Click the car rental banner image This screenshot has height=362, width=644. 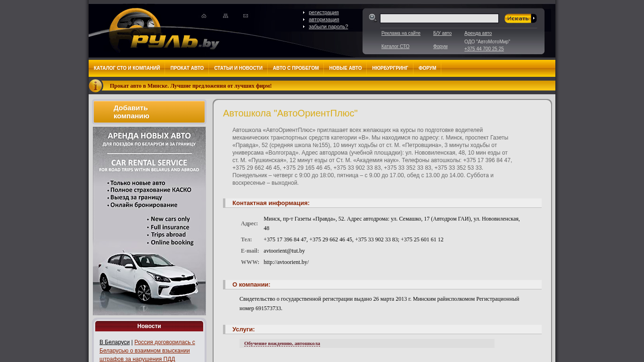coord(149,221)
